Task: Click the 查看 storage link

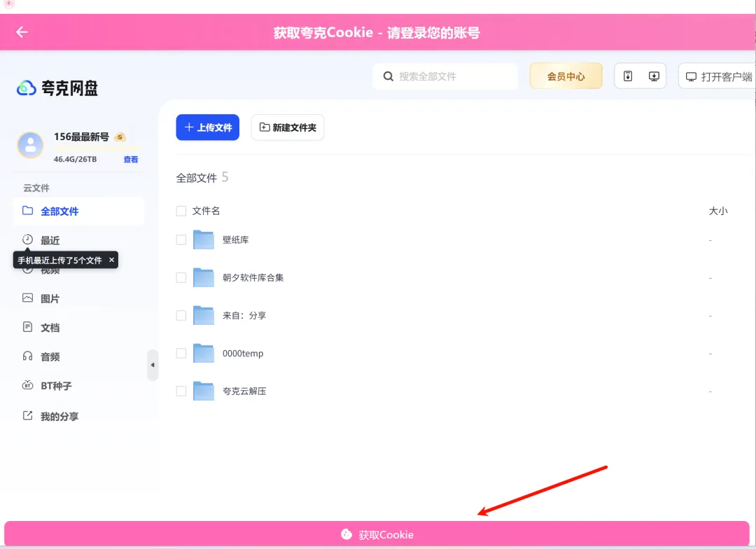Action: 131,159
